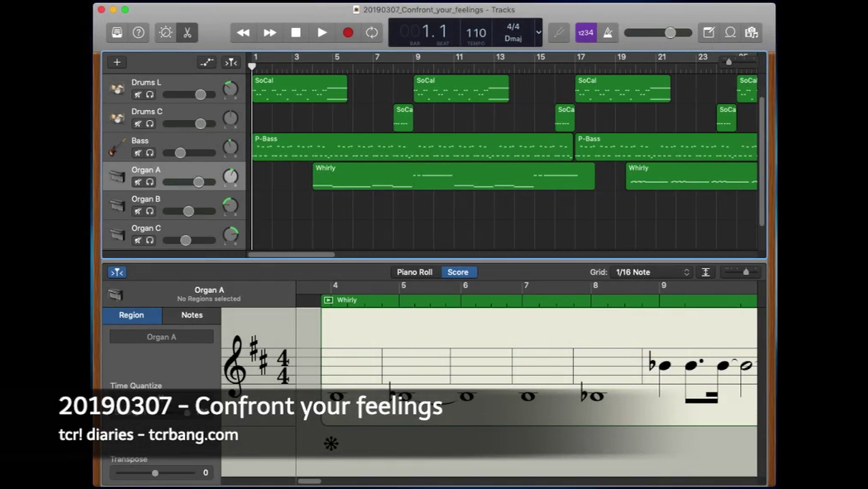The width and height of the screenshot is (868, 489).
Task: Click the Organ A region name field
Action: (162, 337)
